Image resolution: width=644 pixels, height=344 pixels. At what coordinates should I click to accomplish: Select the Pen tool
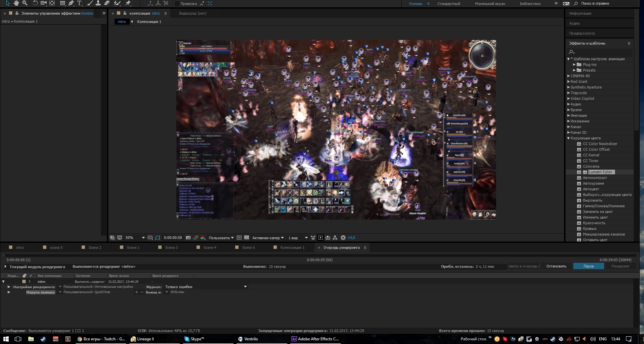pyautogui.click(x=71, y=3)
